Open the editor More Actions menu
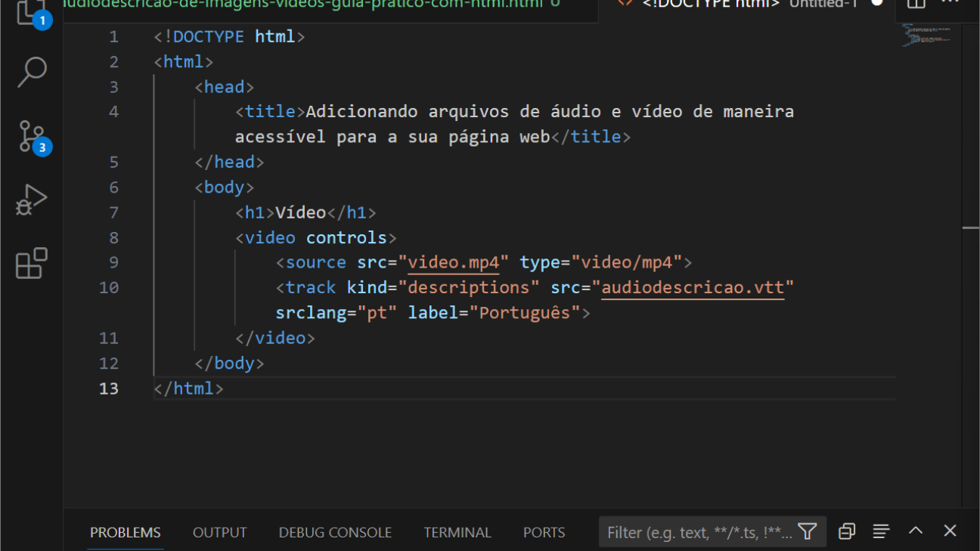The width and height of the screenshot is (980, 551). point(949,5)
